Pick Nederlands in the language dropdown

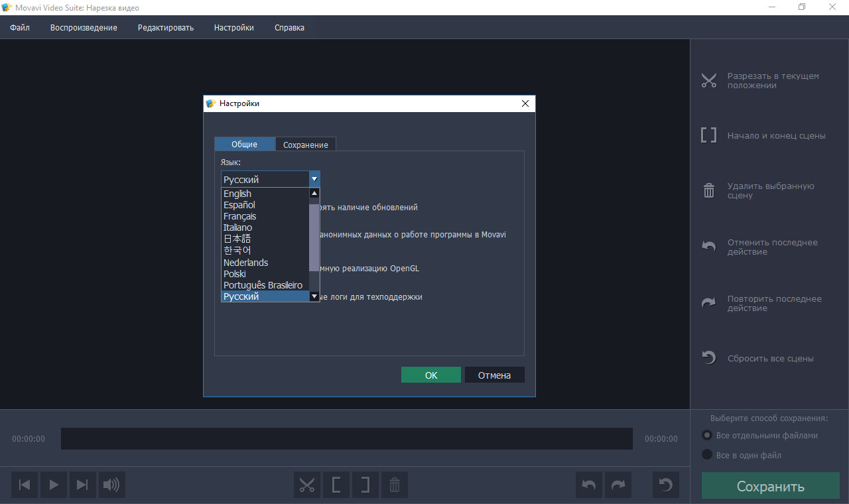[x=246, y=263]
